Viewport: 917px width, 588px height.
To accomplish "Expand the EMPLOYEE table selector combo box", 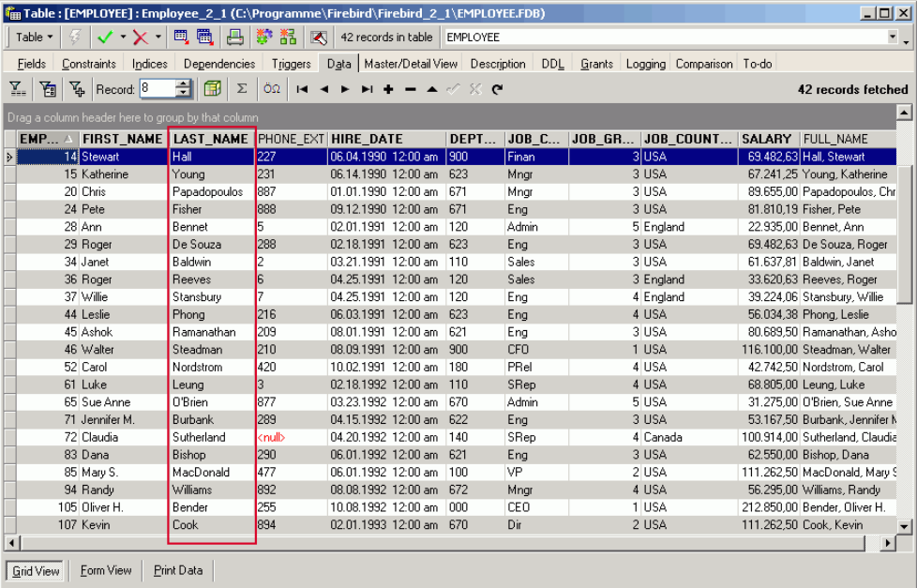I will (x=892, y=38).
